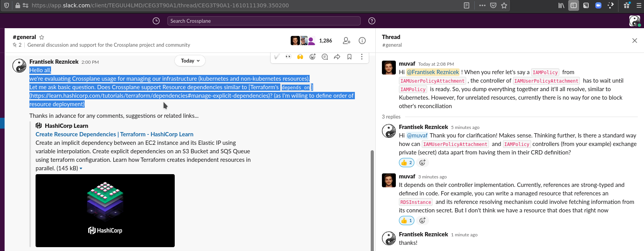This screenshot has height=251, width=644.
Task: Open #general link under Thread title
Action: [392, 45]
